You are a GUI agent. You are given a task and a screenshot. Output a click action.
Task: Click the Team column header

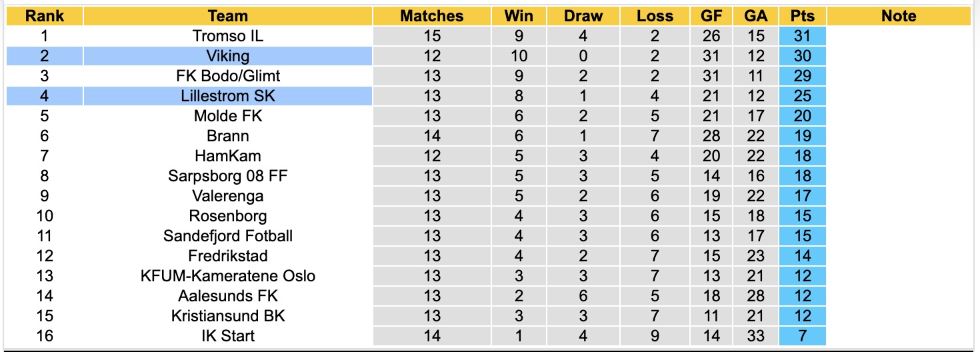pos(227,16)
